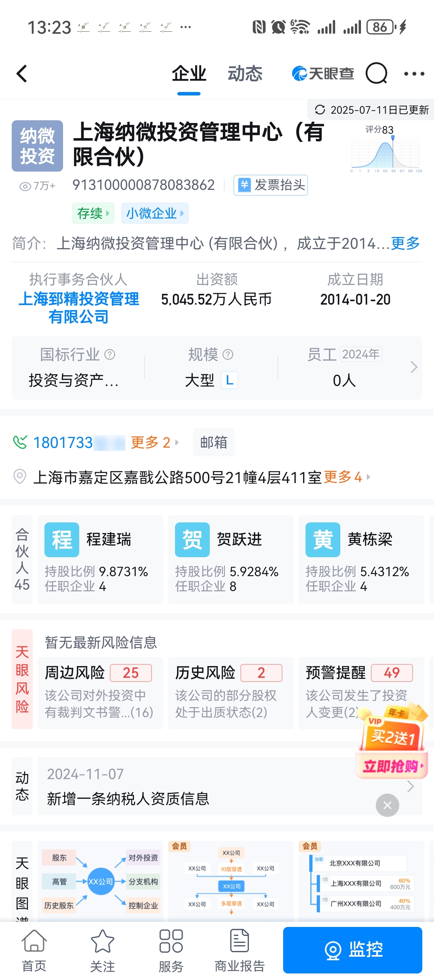Screen dimensions: 434x980
Task: Close the VIP promotion with X button
Action: (387, 805)
